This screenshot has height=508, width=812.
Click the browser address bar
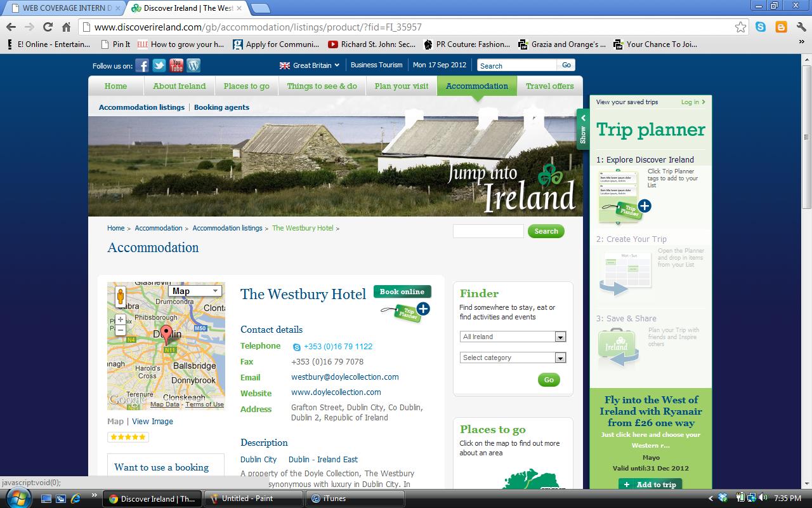[412, 27]
